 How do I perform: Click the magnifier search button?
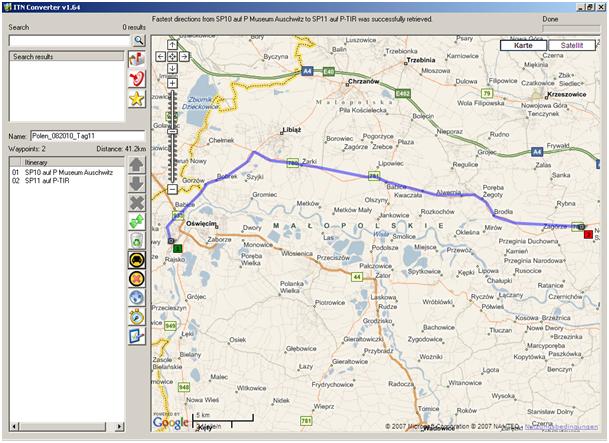[139, 40]
